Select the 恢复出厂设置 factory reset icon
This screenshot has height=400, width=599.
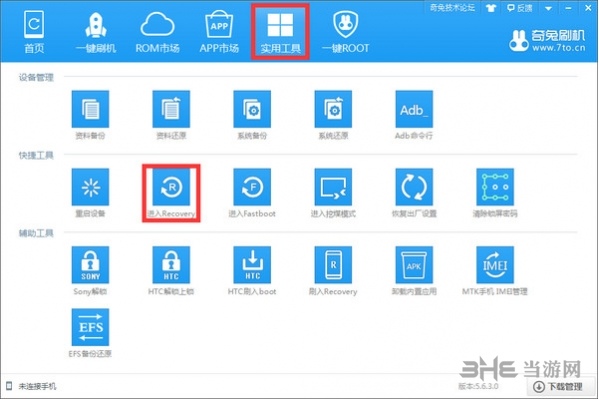(414, 187)
